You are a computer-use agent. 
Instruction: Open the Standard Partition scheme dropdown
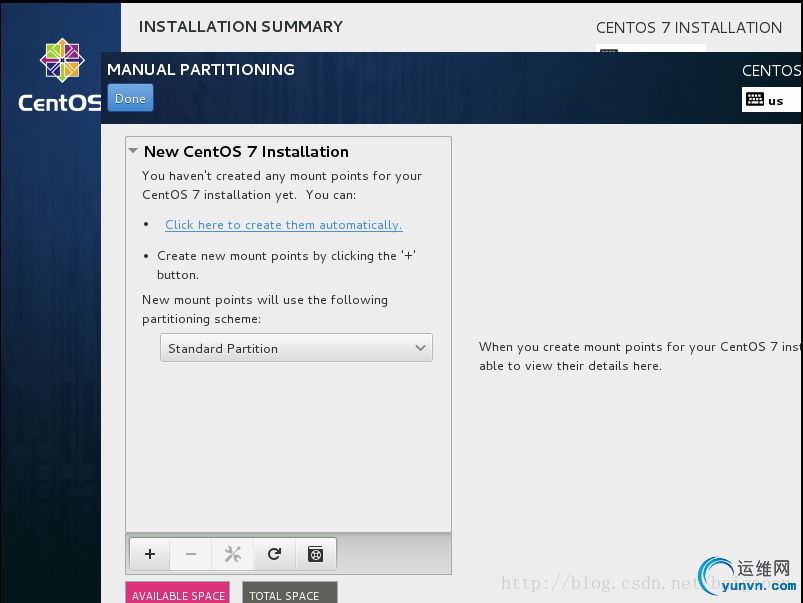coord(296,348)
